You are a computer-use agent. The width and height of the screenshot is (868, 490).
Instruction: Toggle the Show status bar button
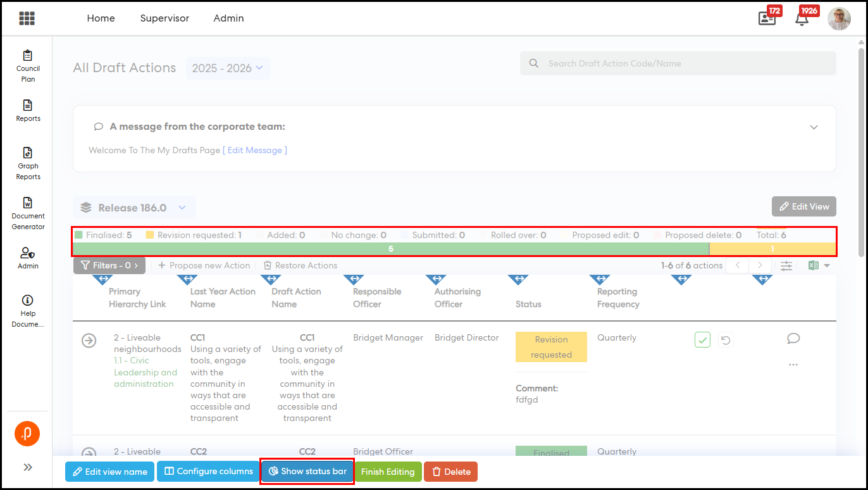[307, 472]
